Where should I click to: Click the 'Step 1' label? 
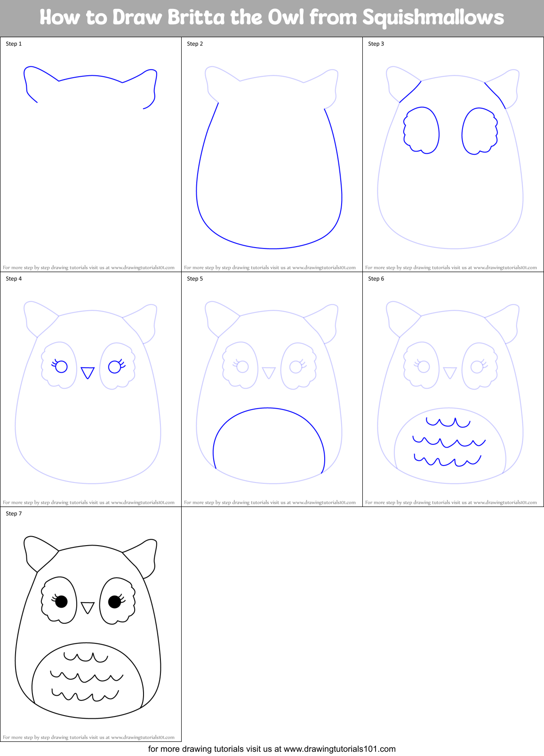[14, 44]
